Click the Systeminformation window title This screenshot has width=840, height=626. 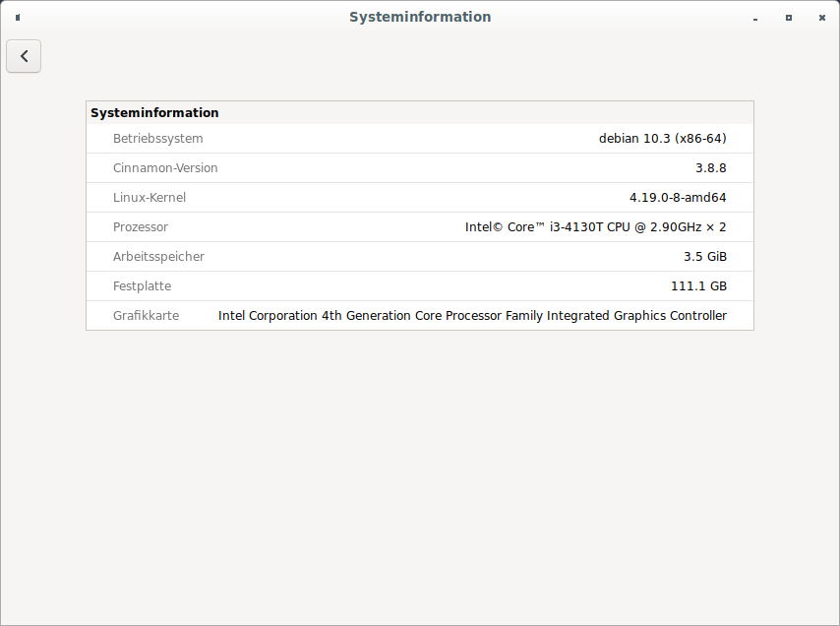coord(420,17)
